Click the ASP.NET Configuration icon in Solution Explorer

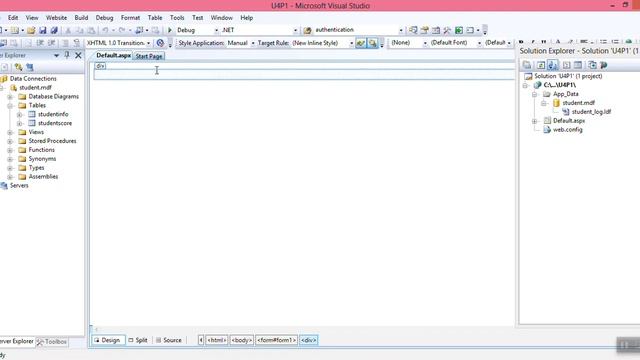click(604, 65)
